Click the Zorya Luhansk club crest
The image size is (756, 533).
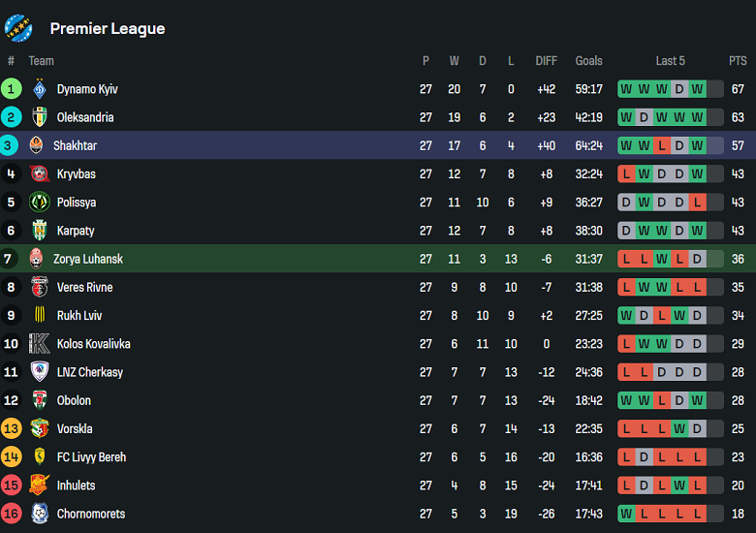click(x=37, y=259)
